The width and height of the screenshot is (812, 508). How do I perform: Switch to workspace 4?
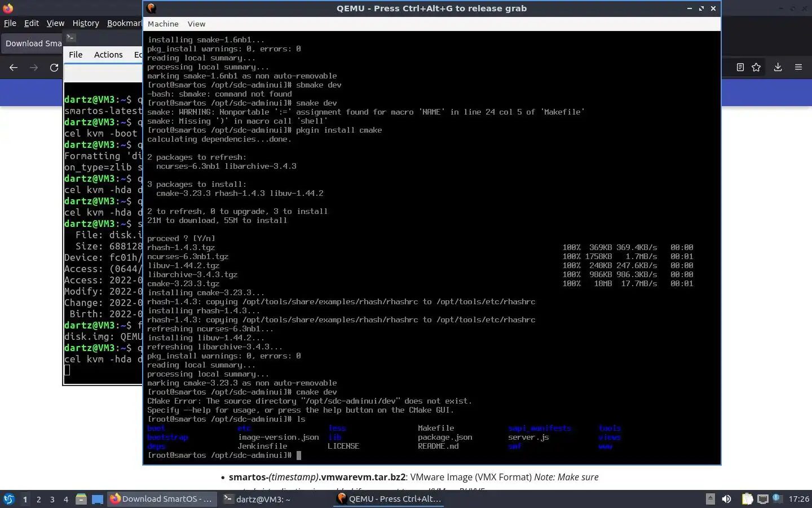[x=65, y=499]
